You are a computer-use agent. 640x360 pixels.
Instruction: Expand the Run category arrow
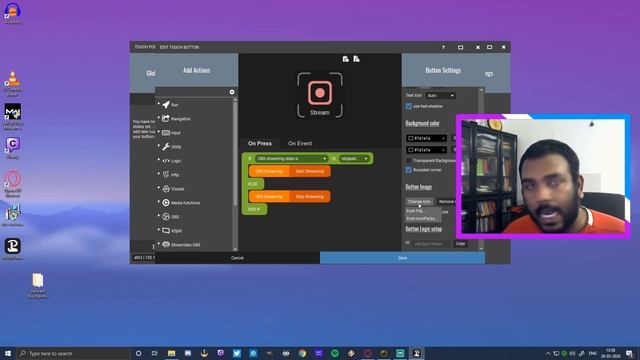(159, 104)
